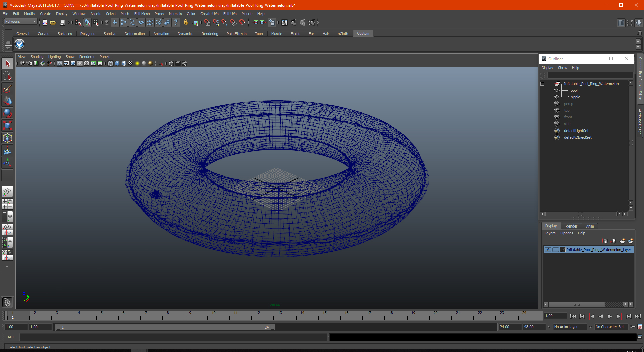Click the custom shelf checkmark button

coord(20,44)
